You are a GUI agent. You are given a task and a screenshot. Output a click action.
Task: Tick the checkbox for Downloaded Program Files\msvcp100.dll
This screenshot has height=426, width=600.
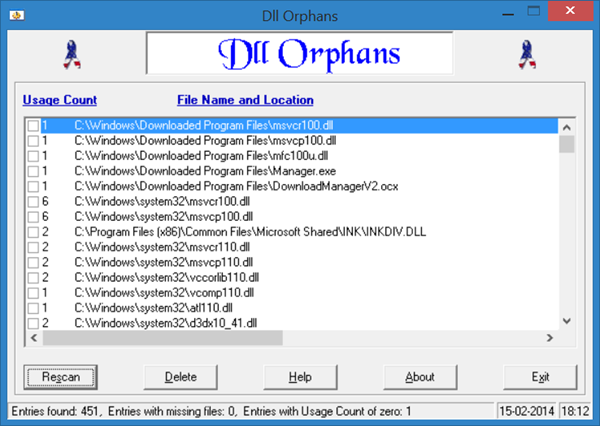(33, 141)
